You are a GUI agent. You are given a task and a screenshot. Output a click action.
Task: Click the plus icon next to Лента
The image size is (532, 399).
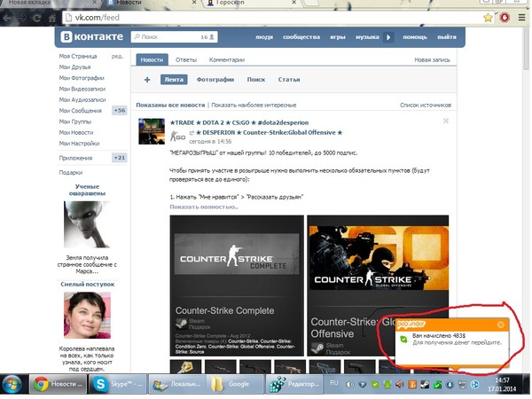[147, 80]
